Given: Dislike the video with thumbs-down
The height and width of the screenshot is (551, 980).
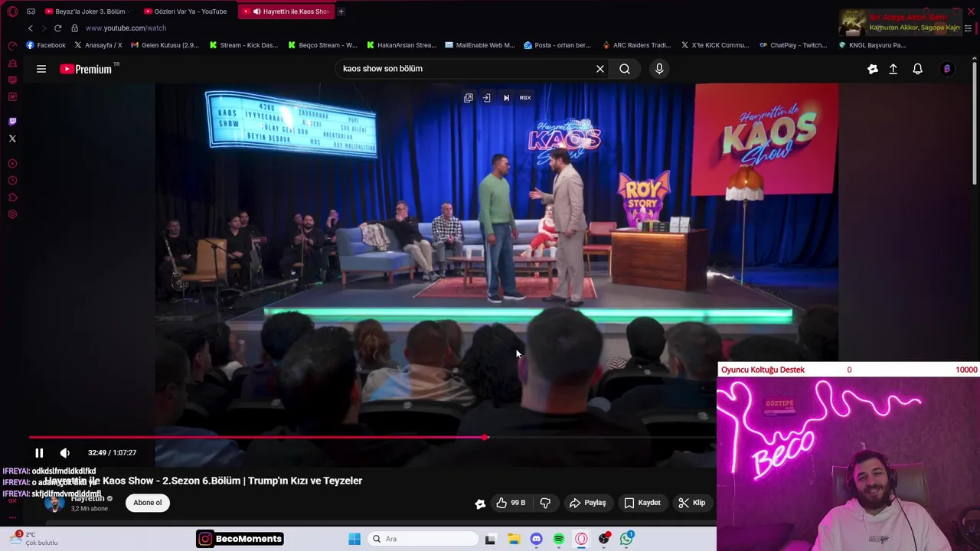Looking at the screenshot, I should [x=545, y=503].
